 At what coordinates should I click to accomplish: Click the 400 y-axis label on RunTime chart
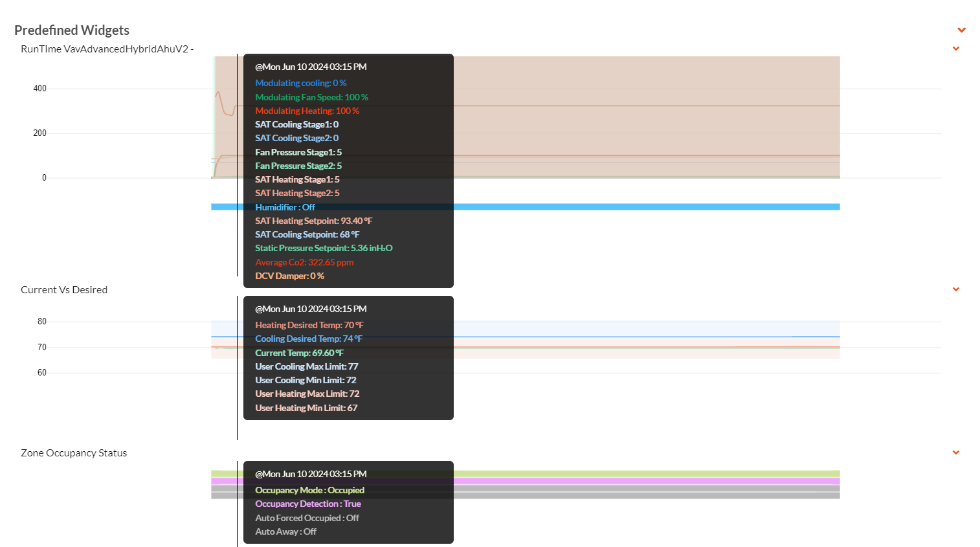39,89
